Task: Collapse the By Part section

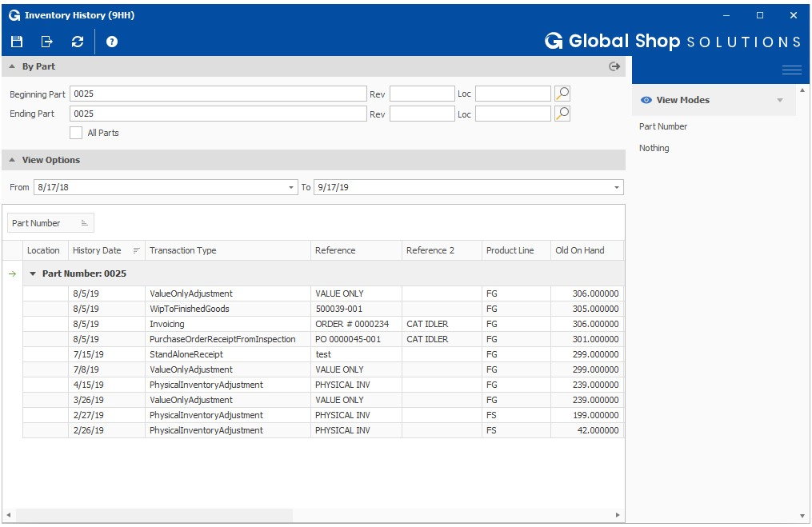Action: point(12,66)
